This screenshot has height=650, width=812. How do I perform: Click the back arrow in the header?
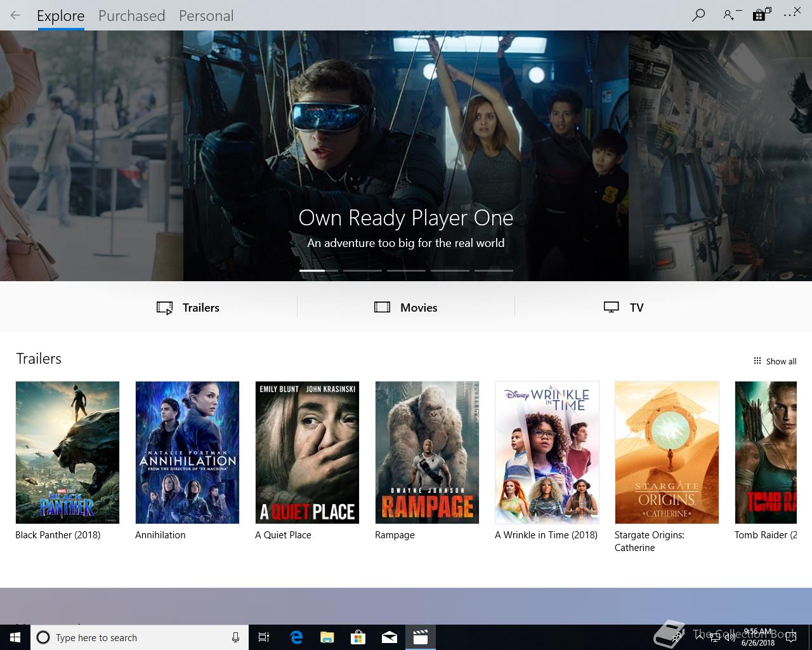point(15,15)
